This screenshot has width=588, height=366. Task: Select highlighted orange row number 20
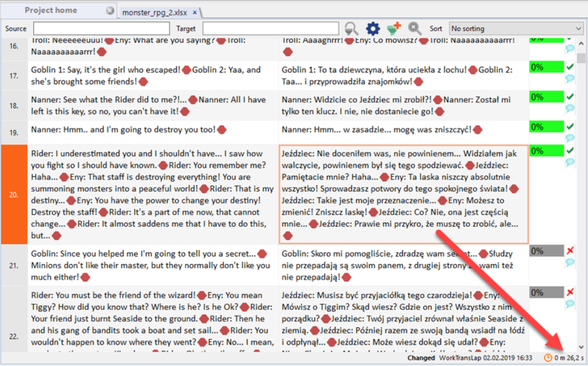(x=14, y=195)
